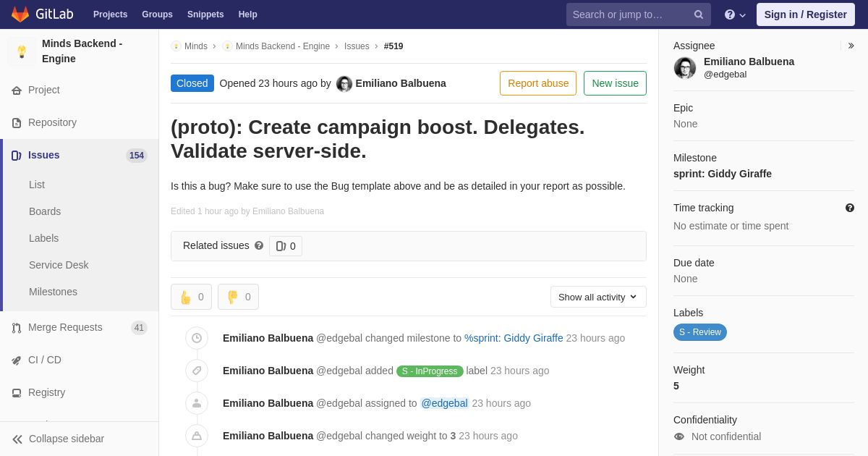Click the search magnifier icon

point(698,14)
